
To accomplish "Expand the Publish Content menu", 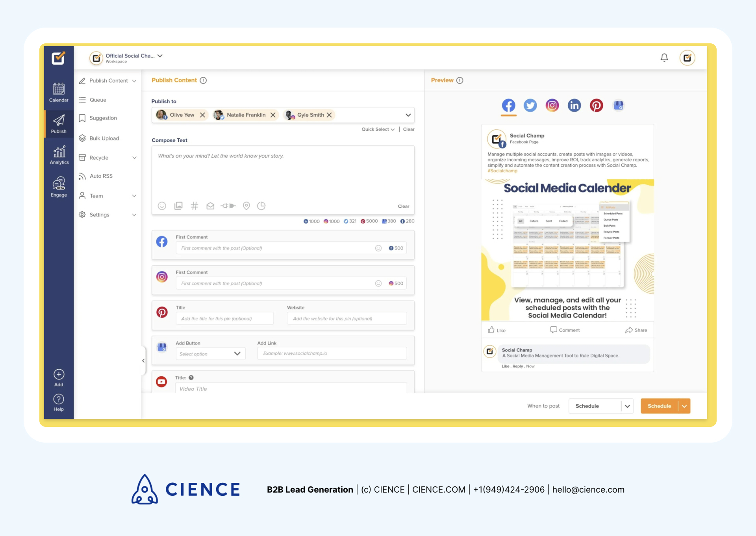I will point(134,81).
